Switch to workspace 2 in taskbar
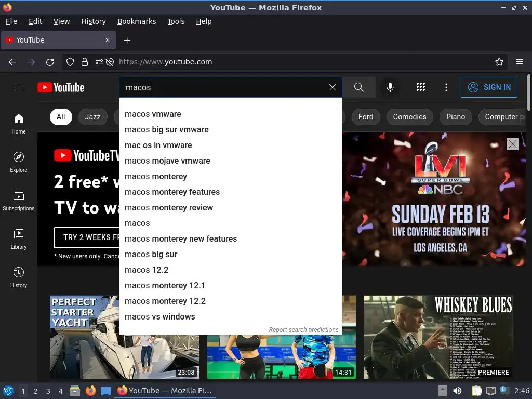Screen dimensions: 532x399 (x=36, y=391)
